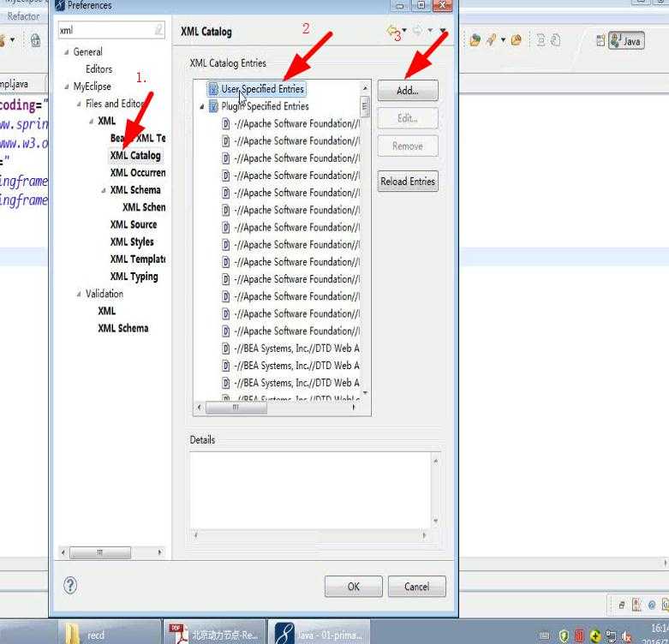Click the Edit... button
Viewport: 669px width, 644px height.
[408, 118]
